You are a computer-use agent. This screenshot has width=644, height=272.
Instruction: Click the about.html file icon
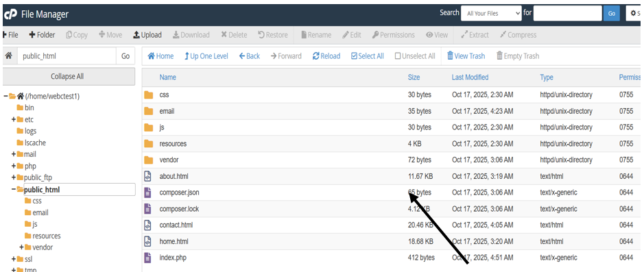(x=148, y=176)
